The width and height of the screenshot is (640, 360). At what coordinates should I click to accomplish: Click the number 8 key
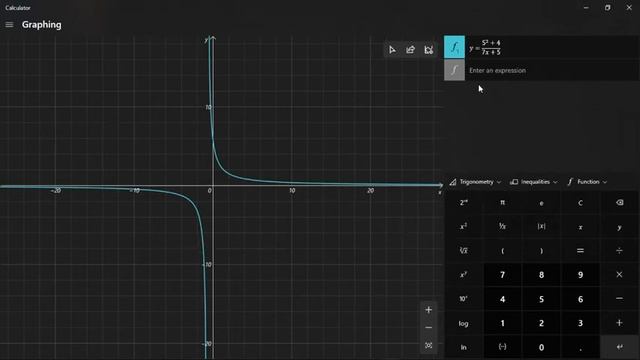pyautogui.click(x=541, y=275)
